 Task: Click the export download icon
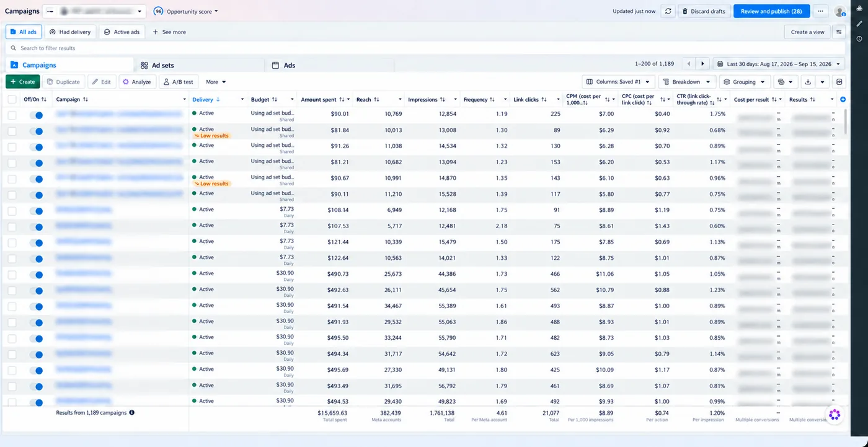pyautogui.click(x=808, y=82)
